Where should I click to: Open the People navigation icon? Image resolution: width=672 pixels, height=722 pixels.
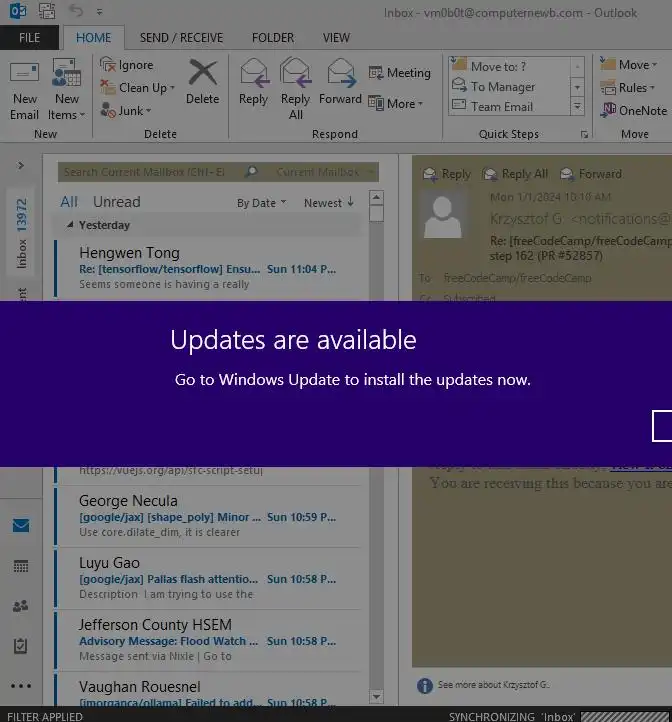click(x=21, y=606)
